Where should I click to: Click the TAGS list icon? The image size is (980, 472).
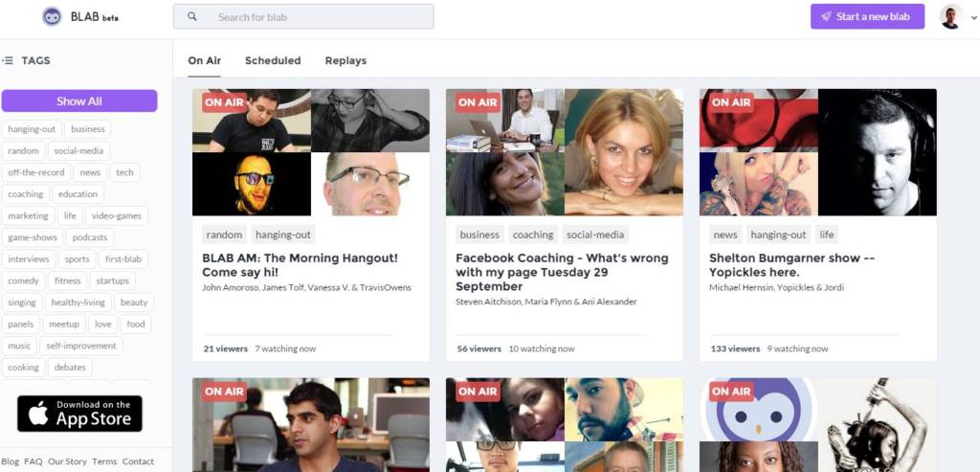coord(8,60)
